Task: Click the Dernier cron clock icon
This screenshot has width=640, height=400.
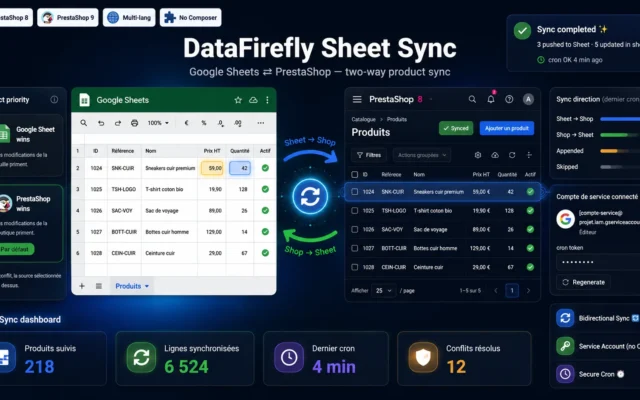Action: pyautogui.click(x=289, y=358)
